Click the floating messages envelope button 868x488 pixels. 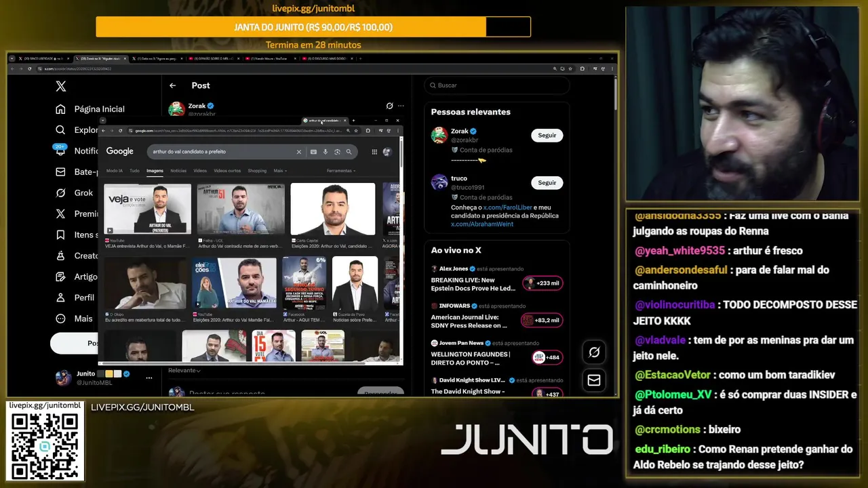point(594,380)
